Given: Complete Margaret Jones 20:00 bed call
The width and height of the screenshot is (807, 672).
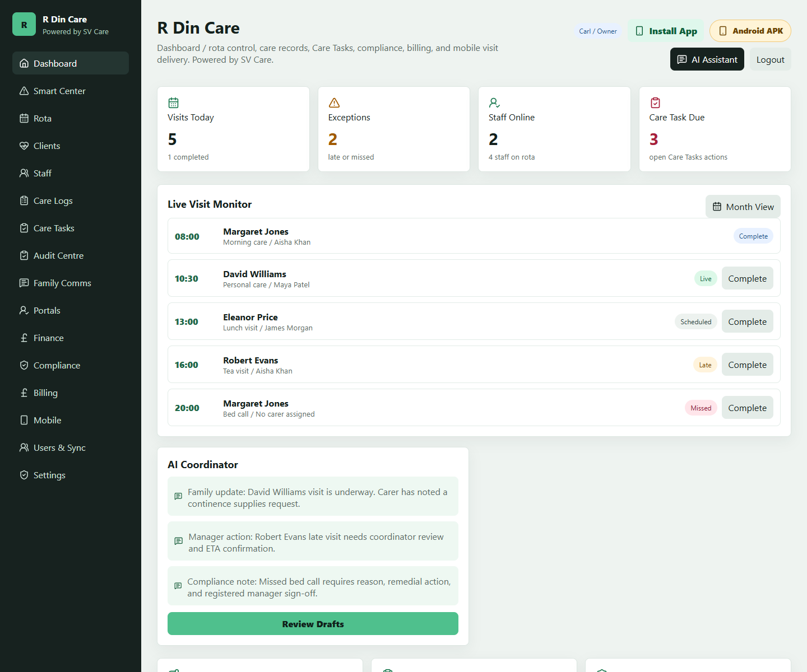Looking at the screenshot, I should 748,408.
